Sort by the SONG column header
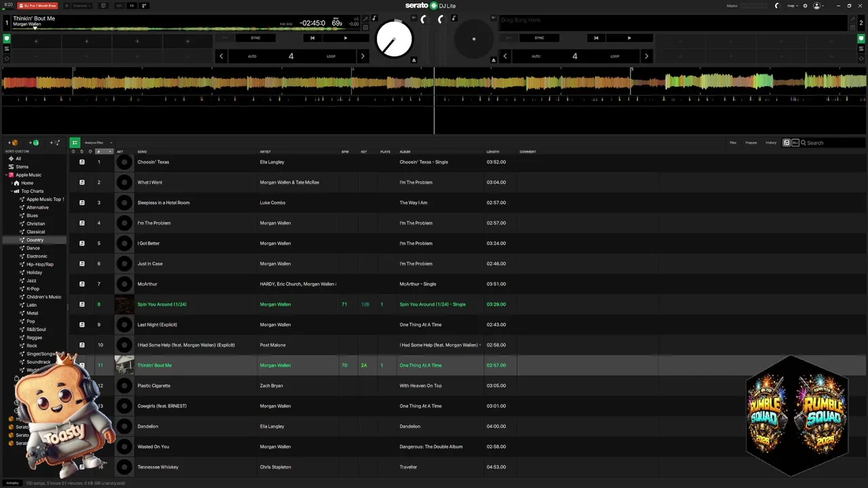 click(x=142, y=152)
